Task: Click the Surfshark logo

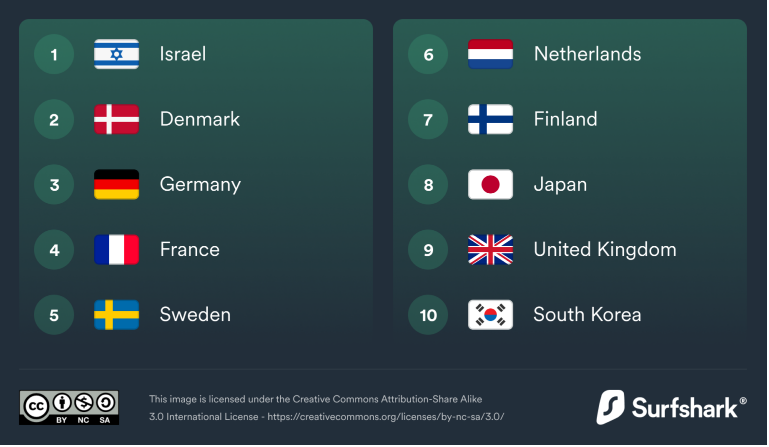Action: click(x=671, y=407)
